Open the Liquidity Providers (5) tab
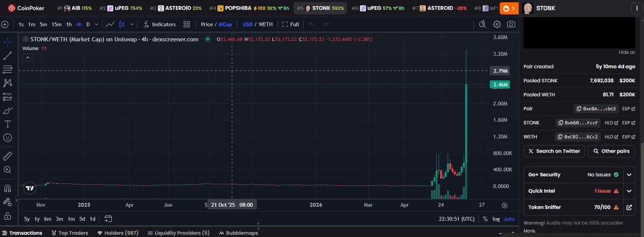Viewport: 644px width, 237px height. point(178,233)
